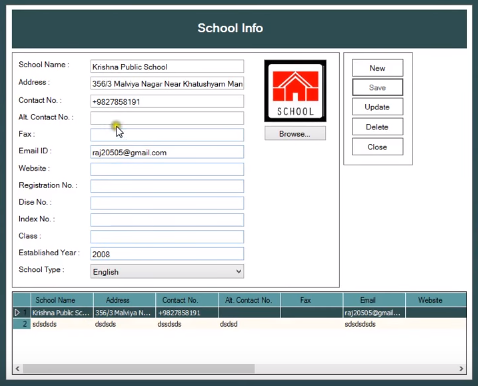The height and width of the screenshot is (386, 478).
Task: Select the Contact No. input
Action: [167, 101]
